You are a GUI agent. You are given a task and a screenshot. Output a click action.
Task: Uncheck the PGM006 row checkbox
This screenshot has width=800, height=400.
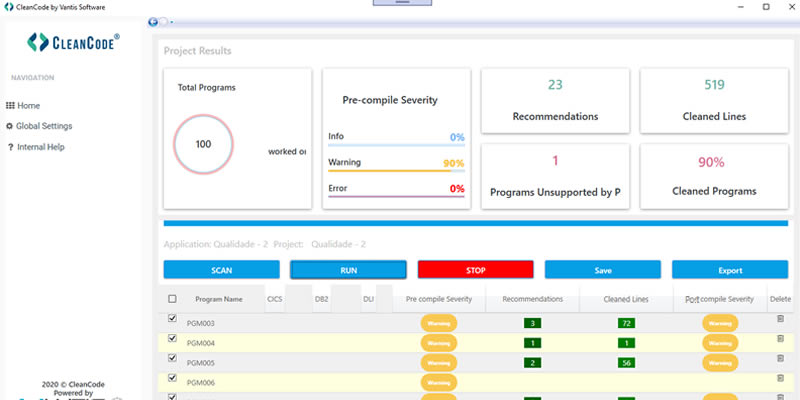coord(172,378)
